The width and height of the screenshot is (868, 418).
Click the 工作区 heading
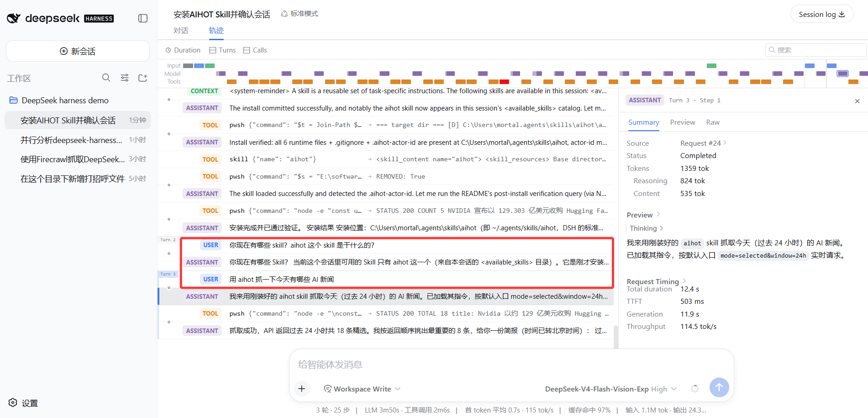click(x=19, y=78)
